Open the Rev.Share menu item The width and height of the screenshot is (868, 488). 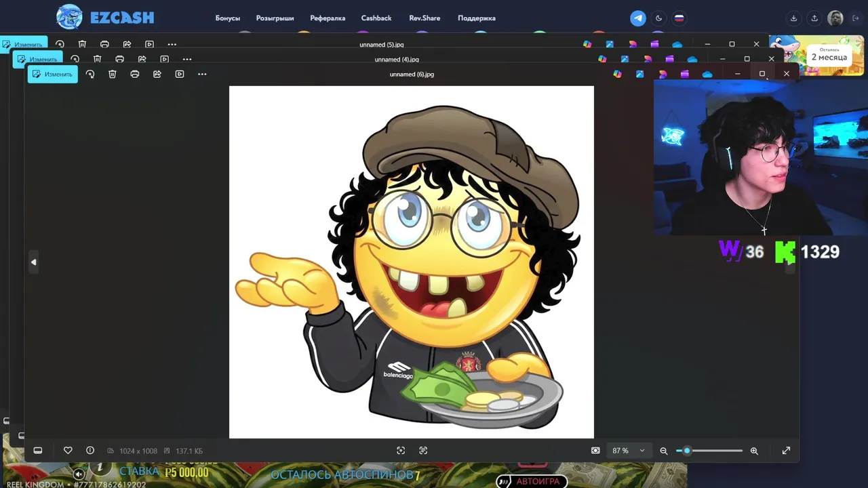pyautogui.click(x=425, y=18)
